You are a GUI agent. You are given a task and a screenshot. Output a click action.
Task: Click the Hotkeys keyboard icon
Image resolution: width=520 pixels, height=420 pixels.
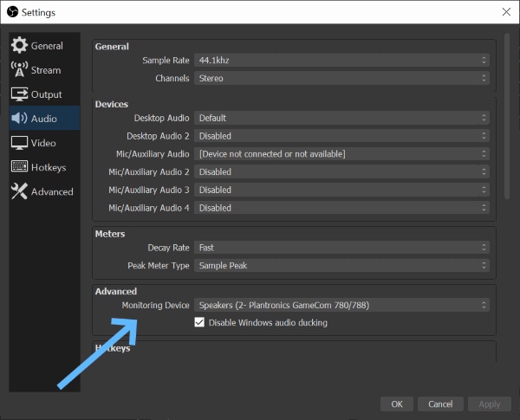coord(19,166)
